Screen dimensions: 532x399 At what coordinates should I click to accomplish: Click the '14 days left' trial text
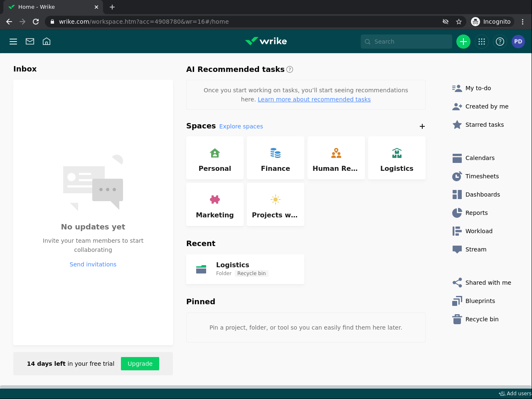point(46,364)
